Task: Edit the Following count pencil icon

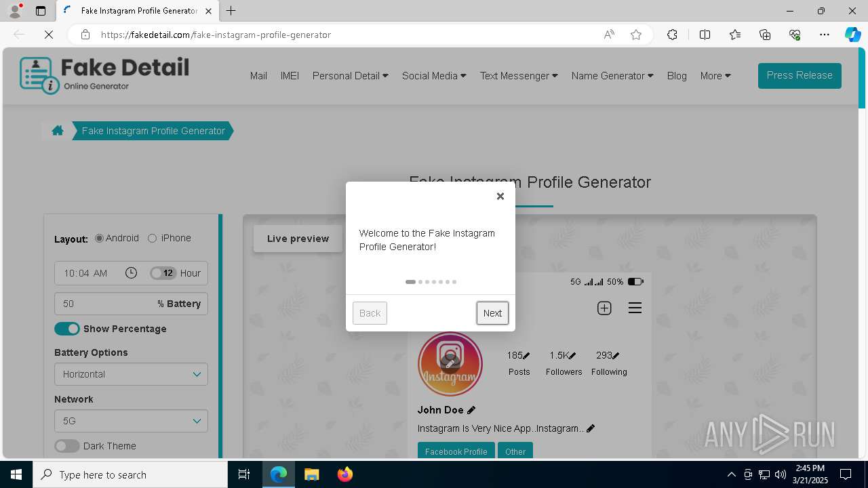Action: (x=616, y=356)
